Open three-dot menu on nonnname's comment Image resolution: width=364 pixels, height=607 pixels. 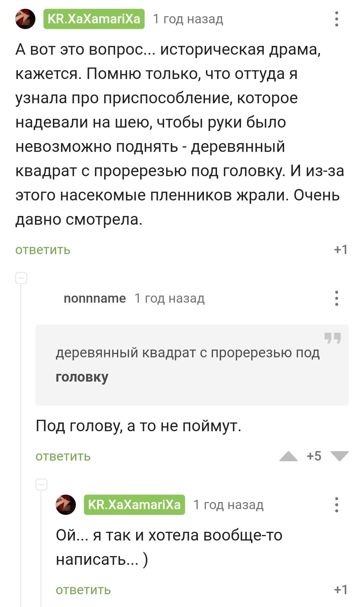[336, 298]
